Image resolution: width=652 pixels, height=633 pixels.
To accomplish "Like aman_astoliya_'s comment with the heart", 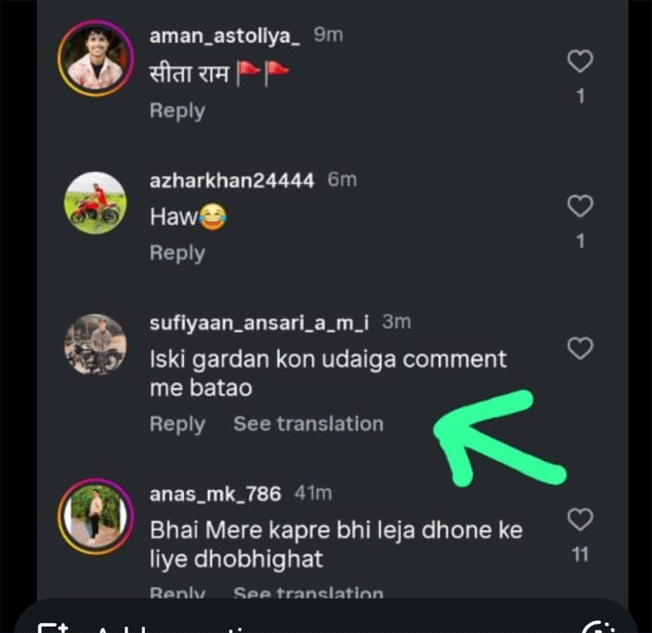I will [580, 62].
